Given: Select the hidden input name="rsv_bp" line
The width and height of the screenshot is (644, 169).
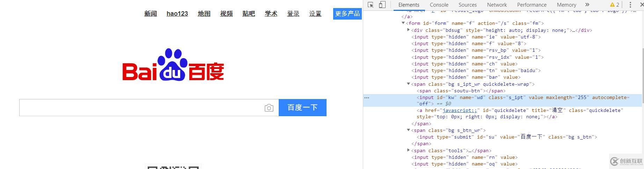Looking at the screenshot, I should (476, 50).
